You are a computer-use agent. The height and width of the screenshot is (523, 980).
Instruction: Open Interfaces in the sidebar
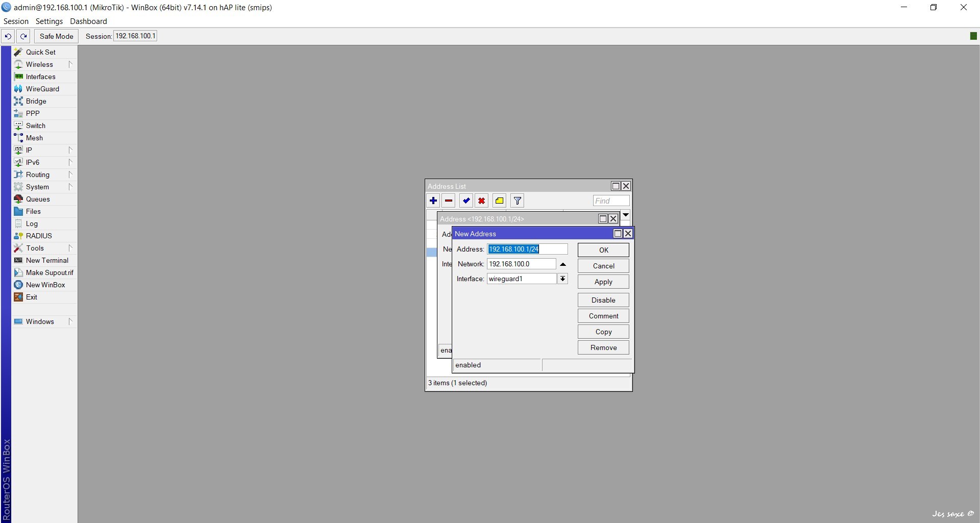coord(41,77)
